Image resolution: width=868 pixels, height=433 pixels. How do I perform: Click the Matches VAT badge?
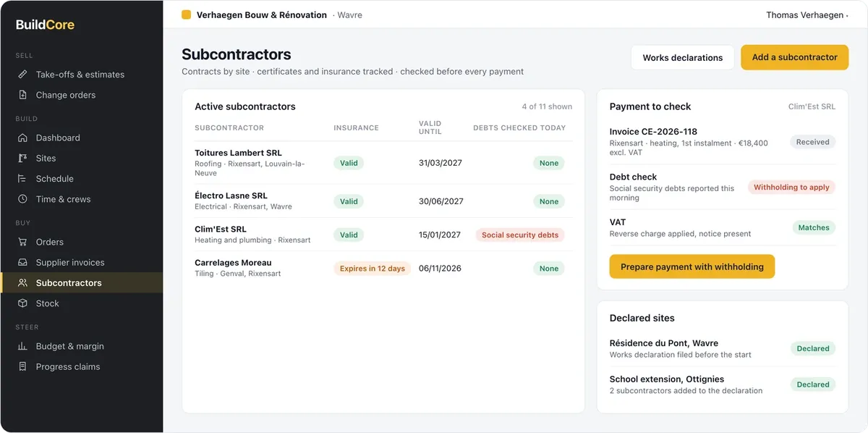click(814, 227)
